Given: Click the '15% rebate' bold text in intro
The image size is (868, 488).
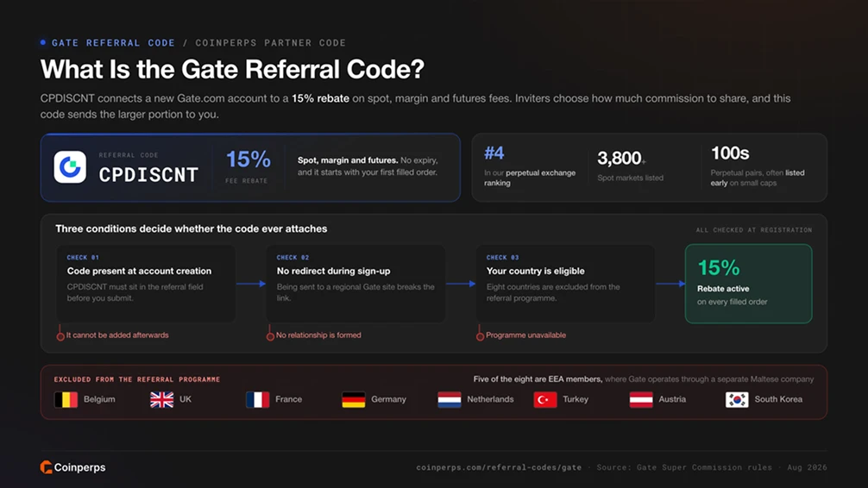Looking at the screenshot, I should [x=320, y=98].
